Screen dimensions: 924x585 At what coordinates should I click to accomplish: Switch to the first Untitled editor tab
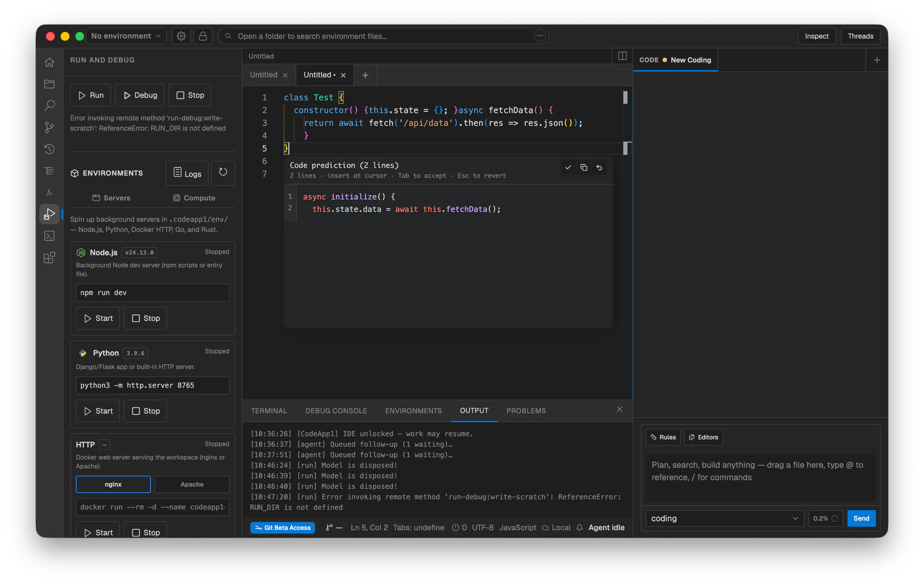tap(263, 75)
